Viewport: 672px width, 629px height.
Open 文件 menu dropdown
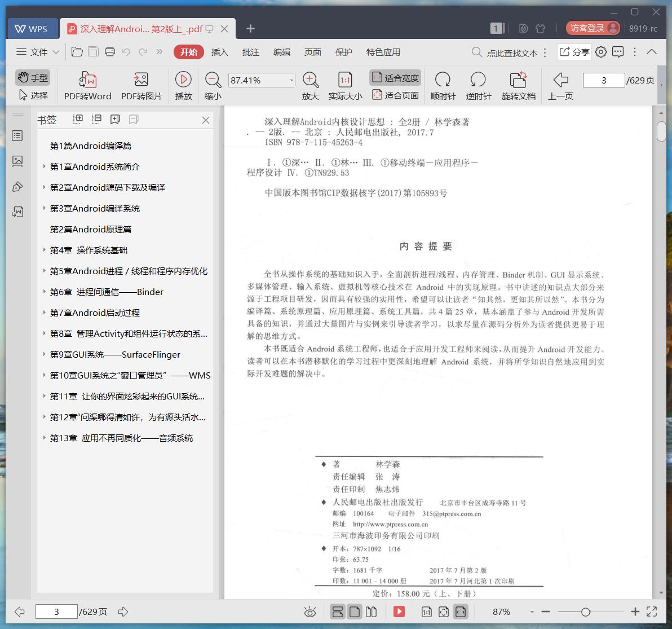pos(38,52)
